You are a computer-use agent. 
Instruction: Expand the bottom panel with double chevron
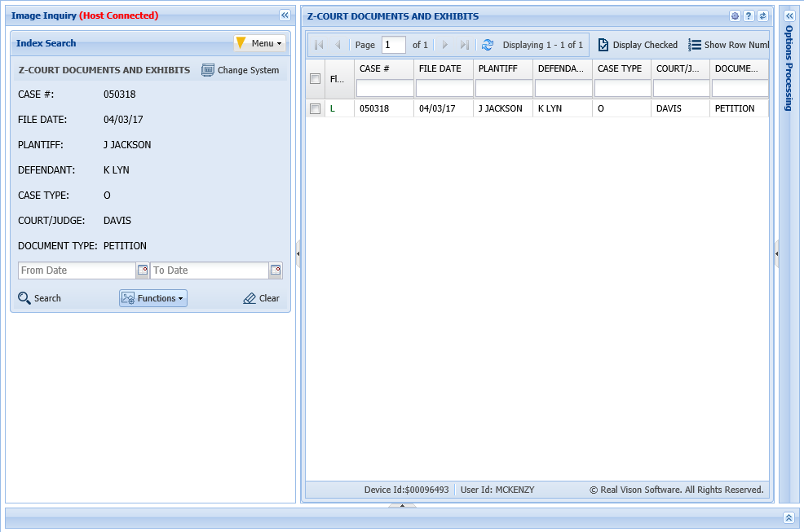(x=789, y=517)
